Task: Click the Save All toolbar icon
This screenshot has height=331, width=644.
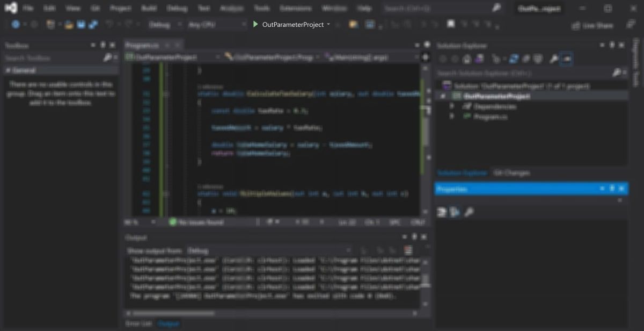Action: point(93,25)
